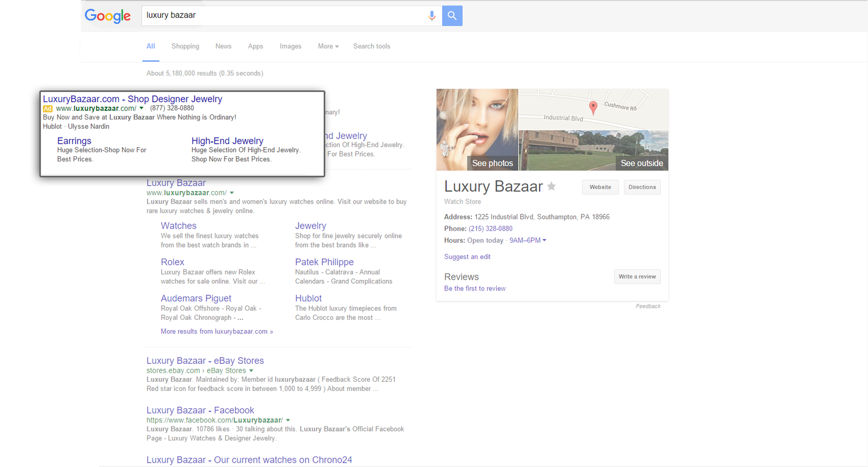Click the red map pin marker
This screenshot has width=868, height=467.
click(593, 108)
